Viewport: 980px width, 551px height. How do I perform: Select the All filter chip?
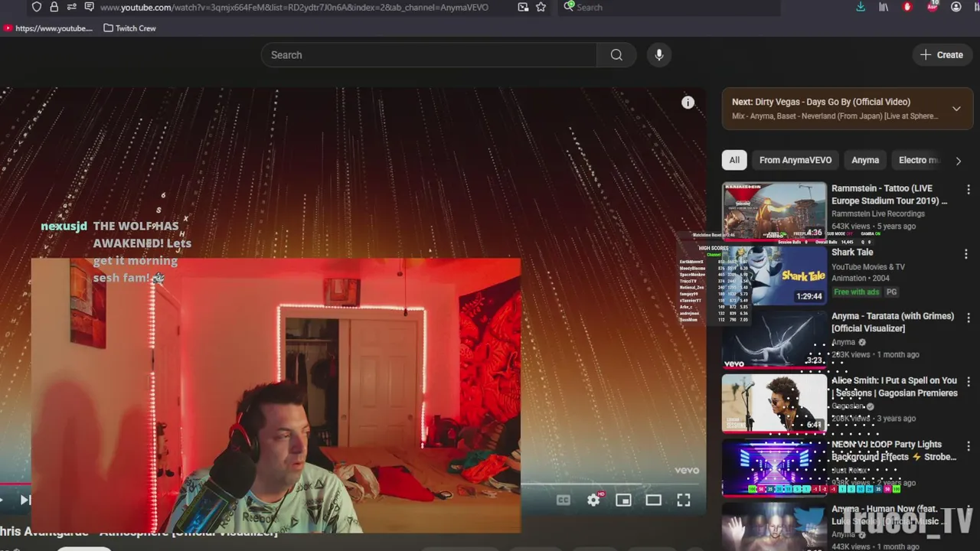734,160
